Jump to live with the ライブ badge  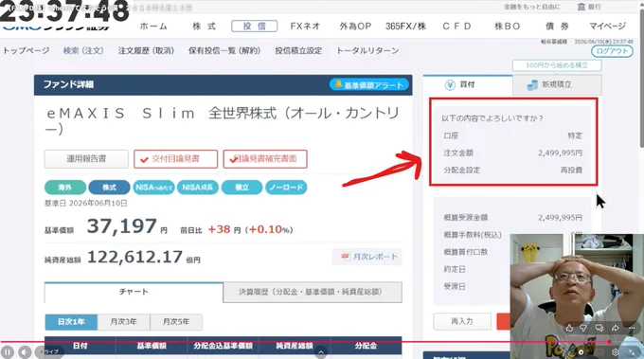(49, 352)
